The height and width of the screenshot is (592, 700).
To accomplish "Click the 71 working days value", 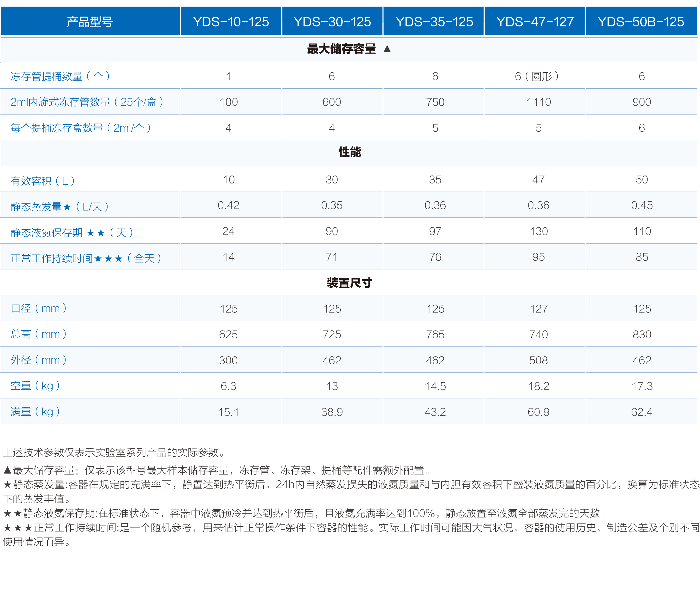I will (x=332, y=257).
